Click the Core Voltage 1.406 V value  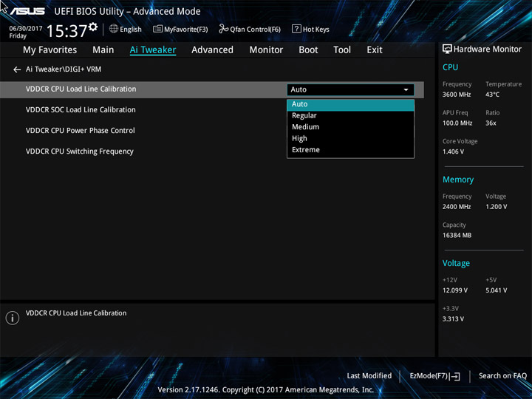click(453, 151)
